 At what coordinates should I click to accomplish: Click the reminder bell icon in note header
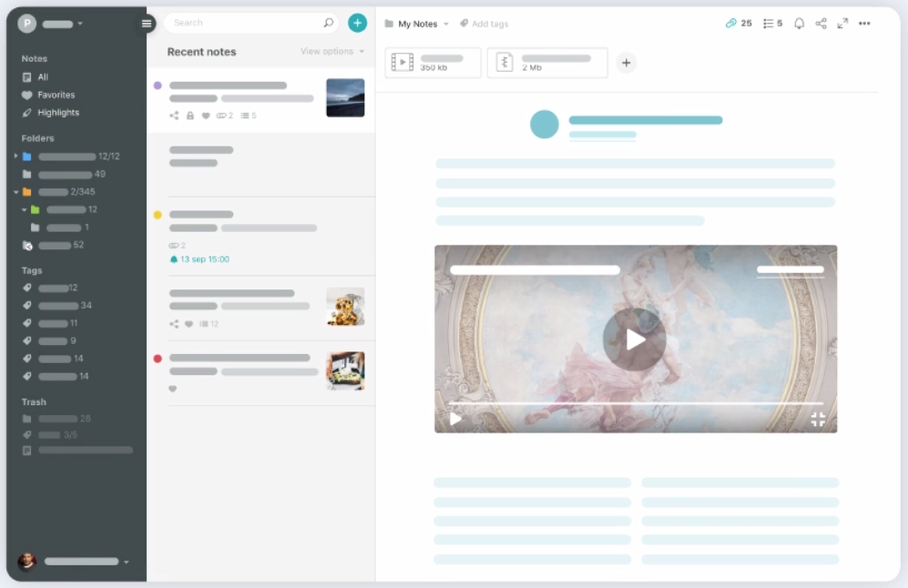click(x=799, y=23)
